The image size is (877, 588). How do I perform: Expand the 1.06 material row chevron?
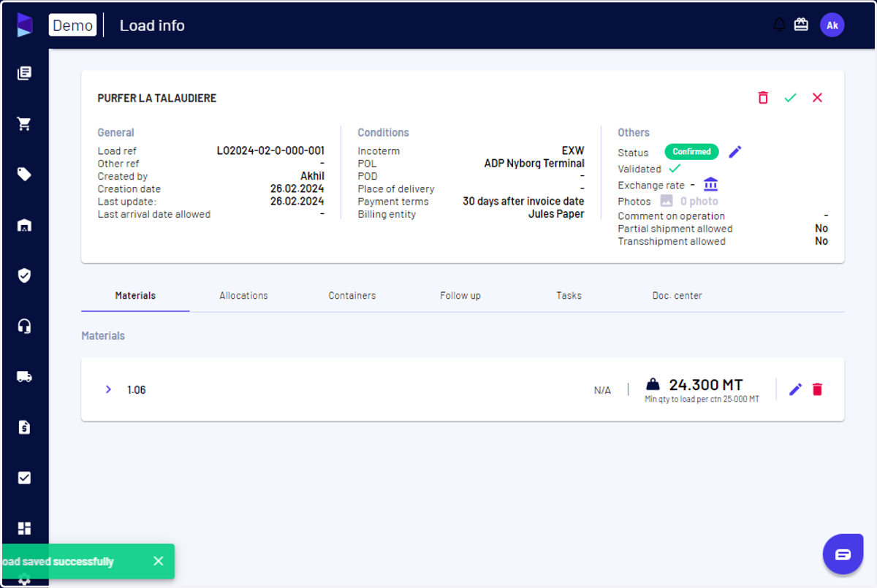tap(108, 389)
